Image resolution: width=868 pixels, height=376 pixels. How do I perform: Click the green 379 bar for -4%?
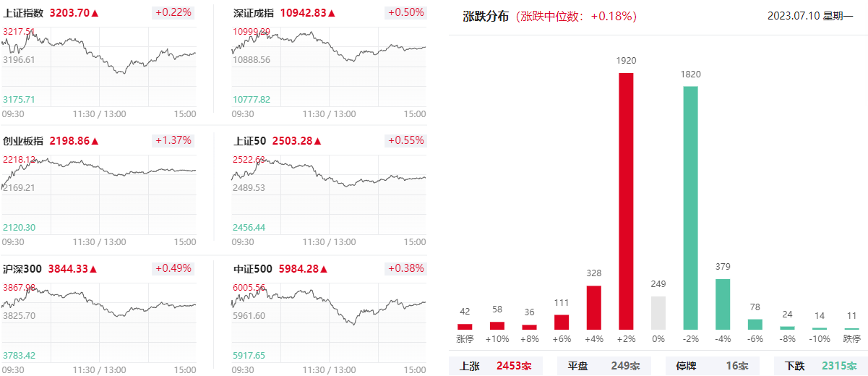click(723, 304)
